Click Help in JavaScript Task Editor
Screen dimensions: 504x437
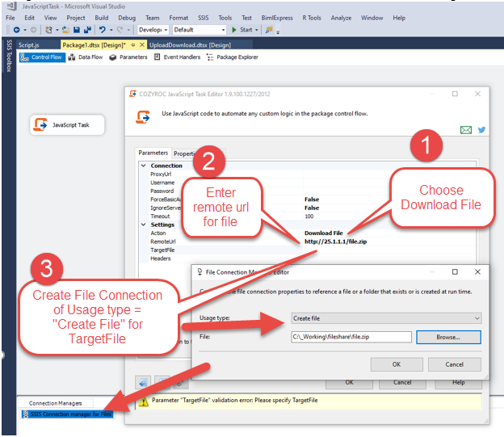click(x=458, y=384)
